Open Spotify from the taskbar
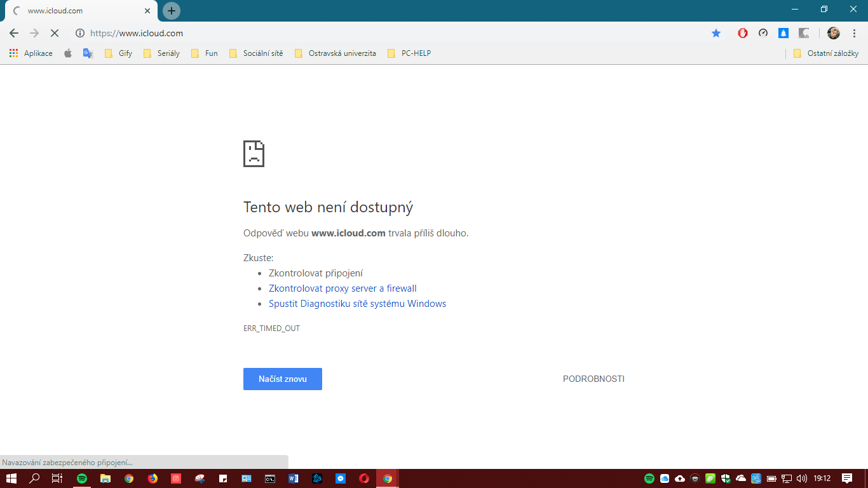The width and height of the screenshot is (868, 488). (x=82, y=478)
